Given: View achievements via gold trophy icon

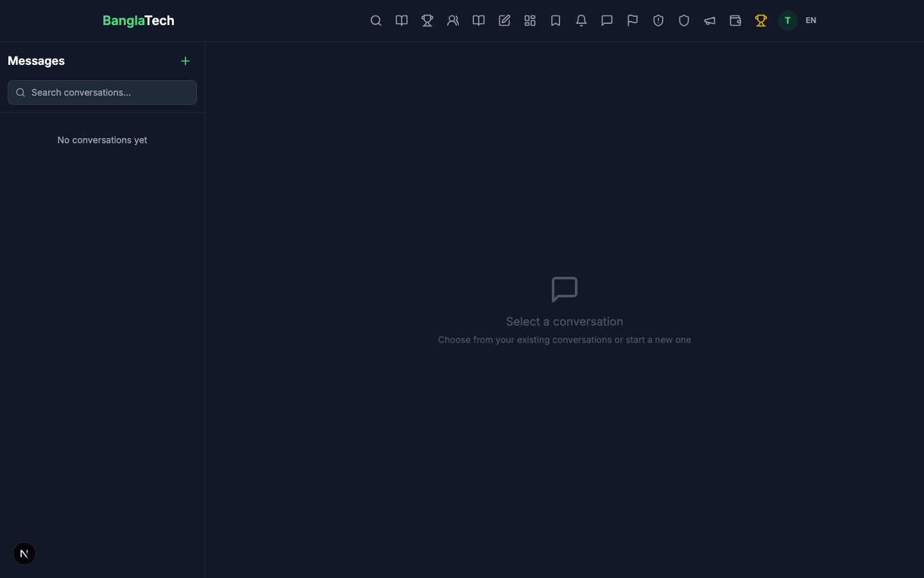Looking at the screenshot, I should [761, 21].
